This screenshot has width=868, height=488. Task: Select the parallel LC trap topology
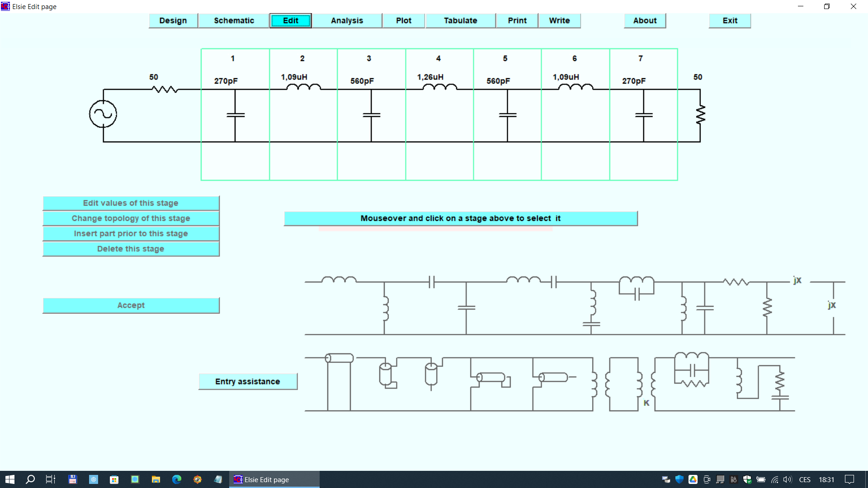[x=636, y=287]
